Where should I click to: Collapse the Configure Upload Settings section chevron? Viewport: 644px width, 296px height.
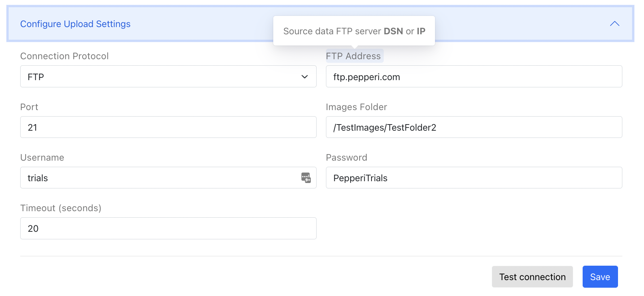614,24
